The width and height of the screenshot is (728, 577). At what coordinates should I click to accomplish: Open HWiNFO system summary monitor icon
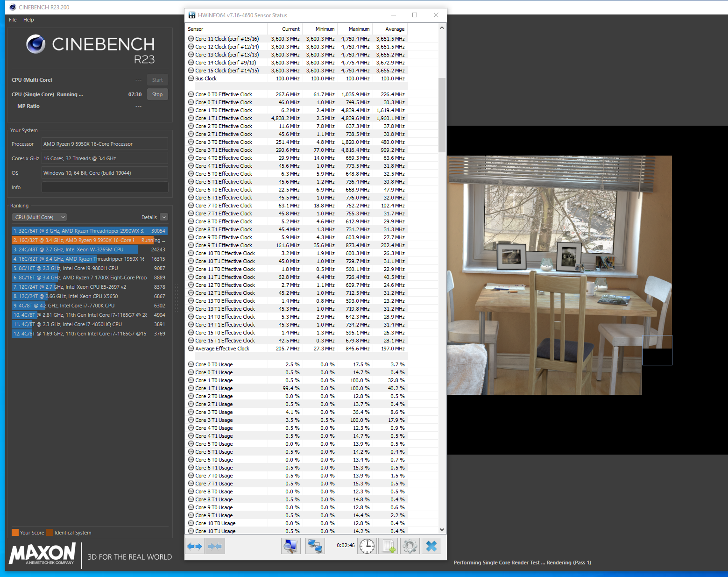[290, 546]
